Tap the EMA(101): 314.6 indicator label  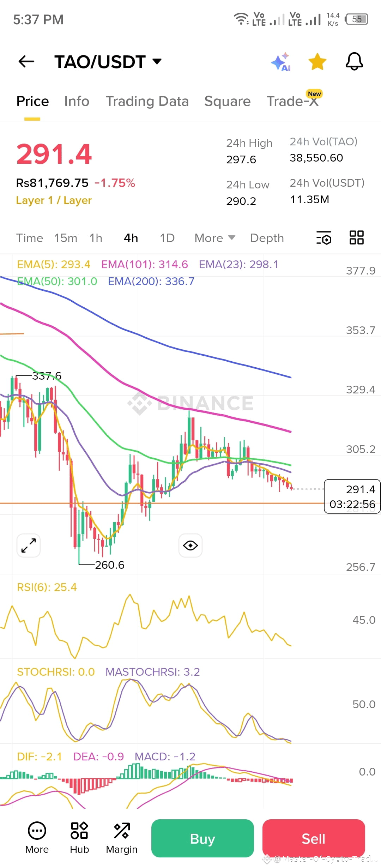(145, 264)
